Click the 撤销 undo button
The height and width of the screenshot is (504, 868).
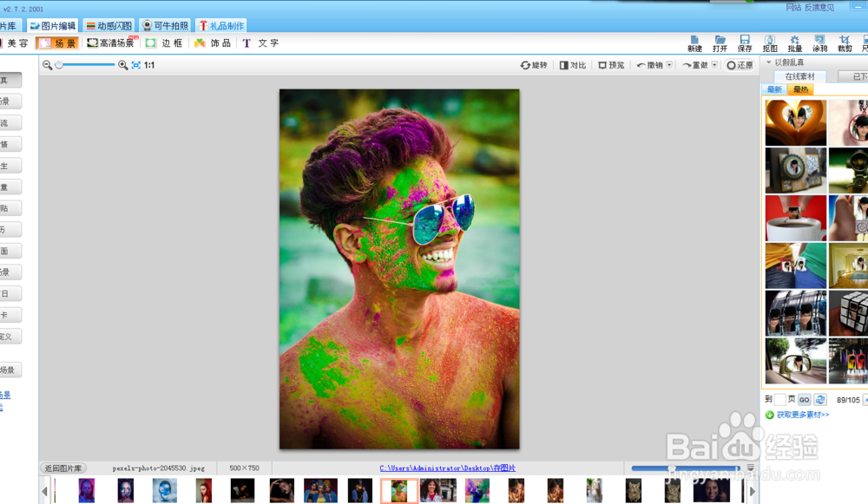650,65
